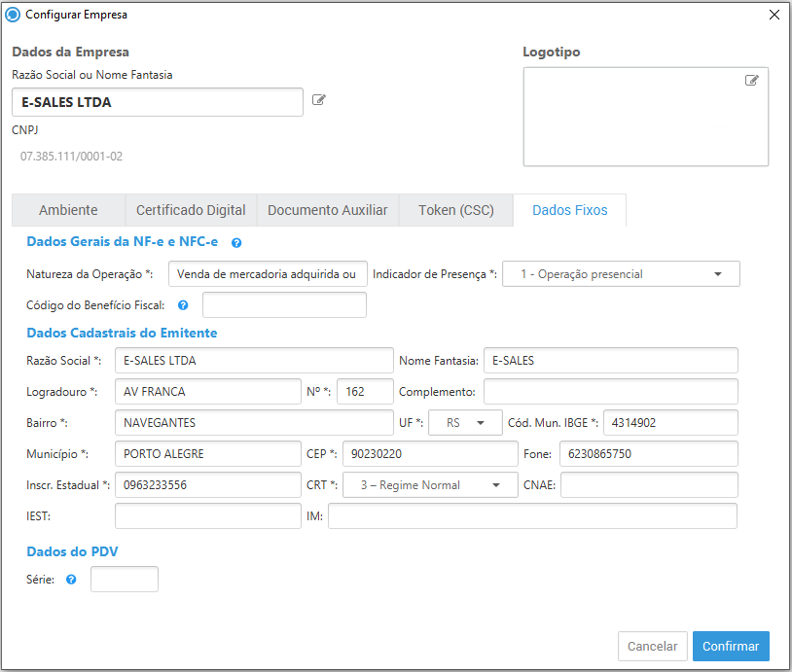Image resolution: width=792 pixels, height=672 pixels.
Task: Expand the UF state dropdown
Action: click(x=465, y=423)
